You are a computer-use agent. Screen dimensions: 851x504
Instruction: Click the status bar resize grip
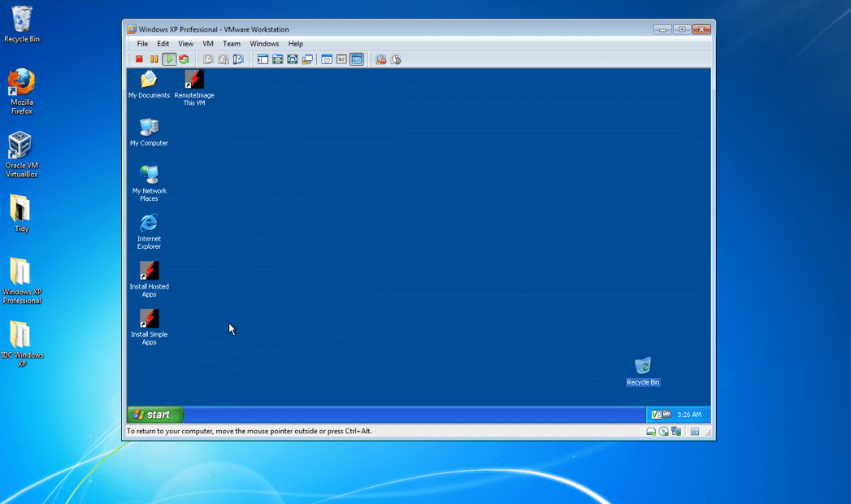tap(708, 432)
